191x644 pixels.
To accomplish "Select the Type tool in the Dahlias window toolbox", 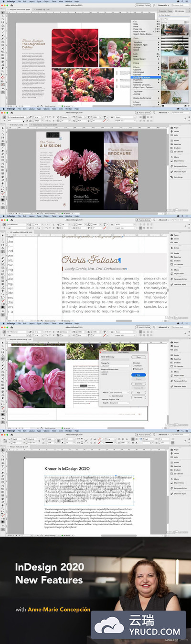I will pyautogui.click(x=2, y=29).
